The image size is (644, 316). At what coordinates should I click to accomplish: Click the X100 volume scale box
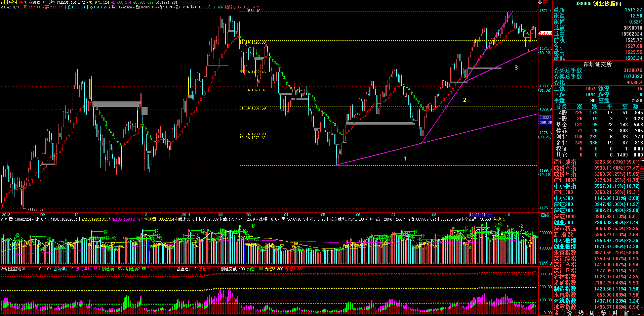(544, 264)
